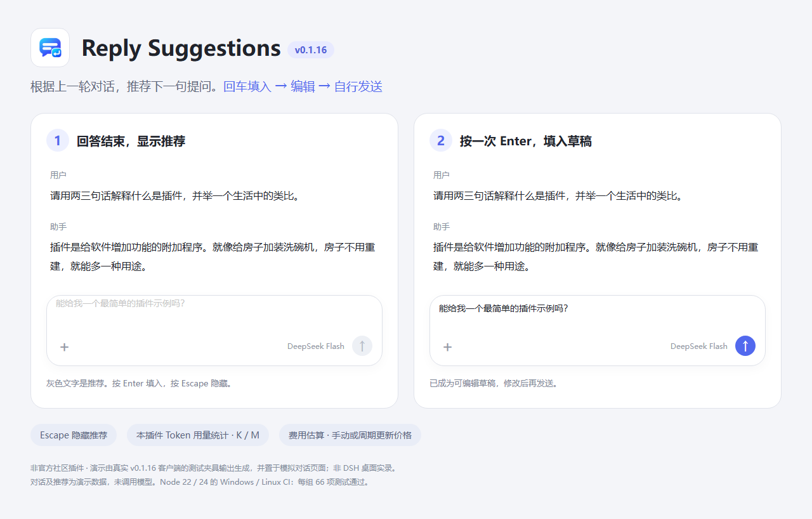812x519 pixels.
Task: Click the footer line starting "非官方社区插件"
Action: coord(214,468)
